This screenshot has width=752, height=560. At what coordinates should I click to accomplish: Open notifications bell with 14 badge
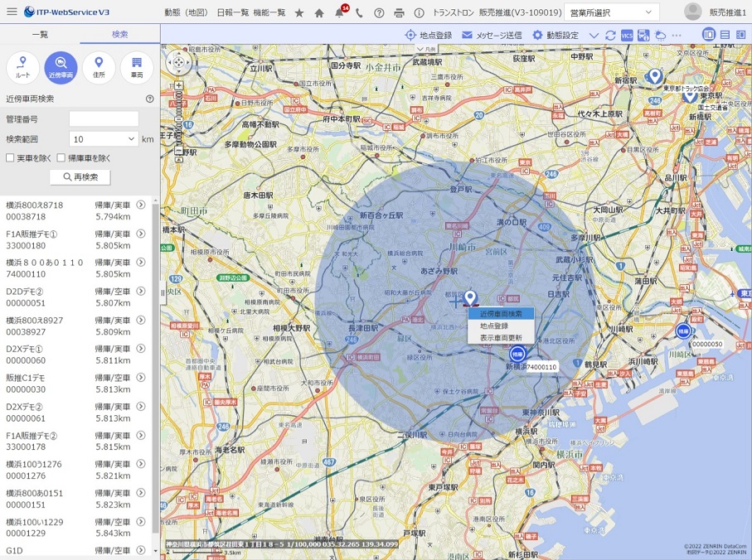pos(340,12)
